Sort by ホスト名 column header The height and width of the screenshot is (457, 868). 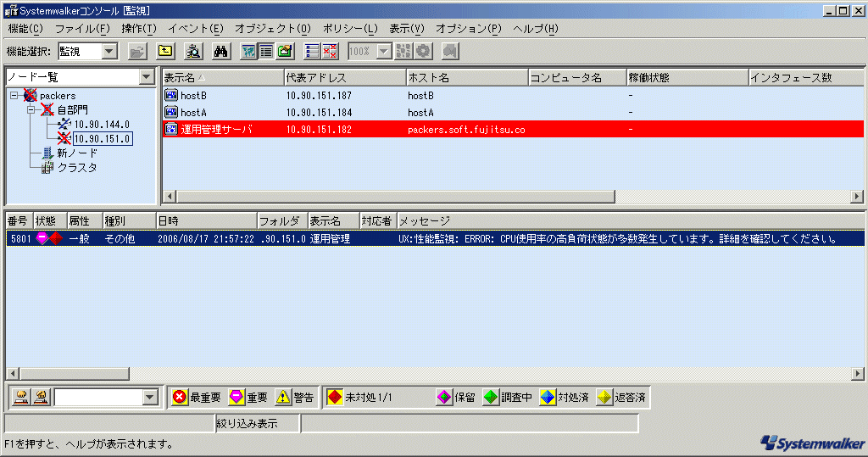pyautogui.click(x=467, y=77)
